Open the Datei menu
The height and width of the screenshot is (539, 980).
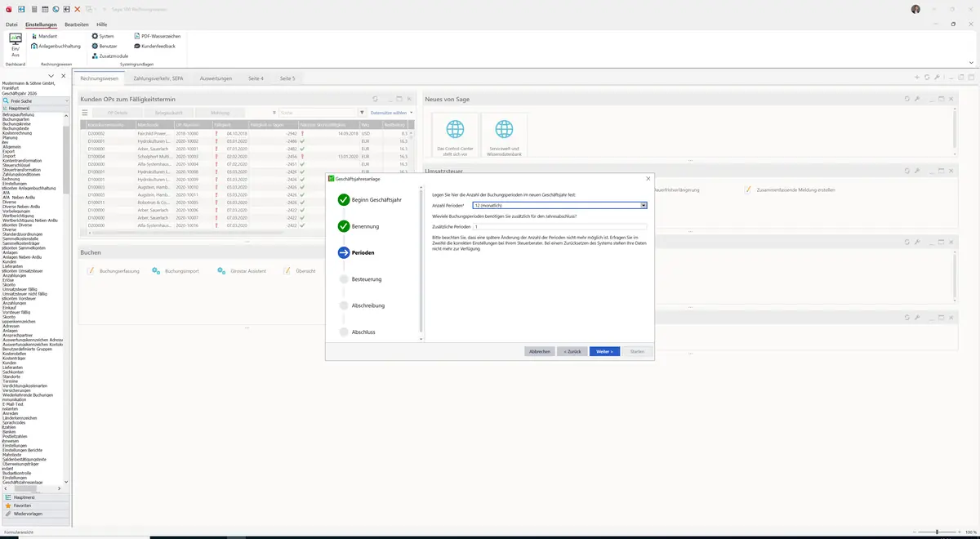(11, 25)
